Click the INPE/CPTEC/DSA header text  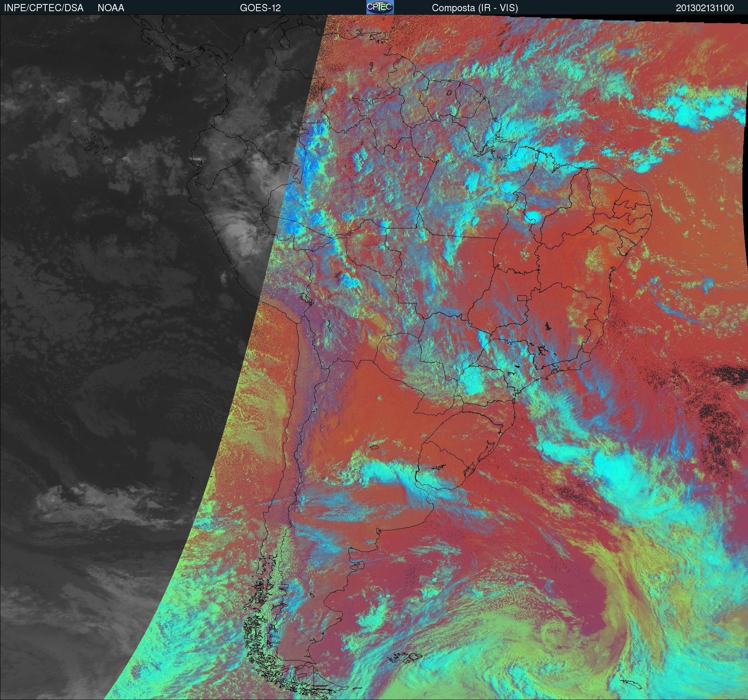click(x=44, y=8)
